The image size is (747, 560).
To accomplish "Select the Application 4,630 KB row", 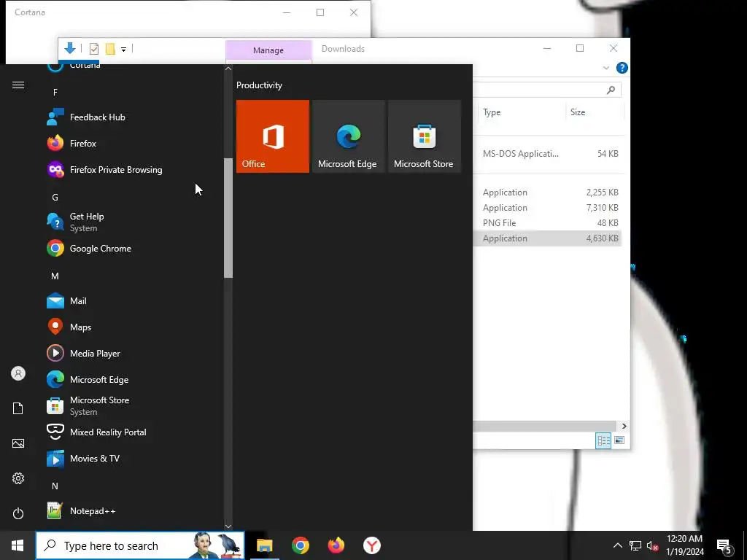I will pyautogui.click(x=548, y=238).
